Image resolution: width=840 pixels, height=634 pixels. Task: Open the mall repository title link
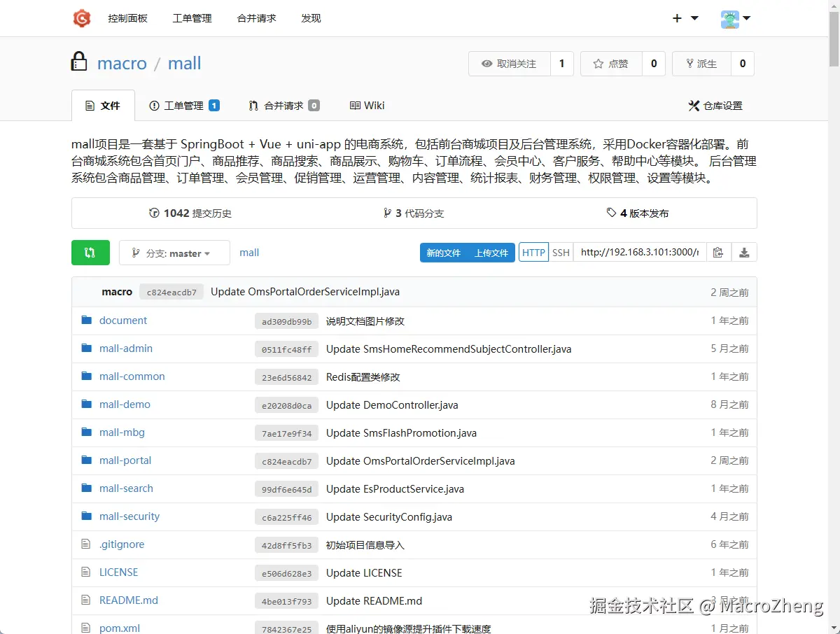[x=185, y=63]
